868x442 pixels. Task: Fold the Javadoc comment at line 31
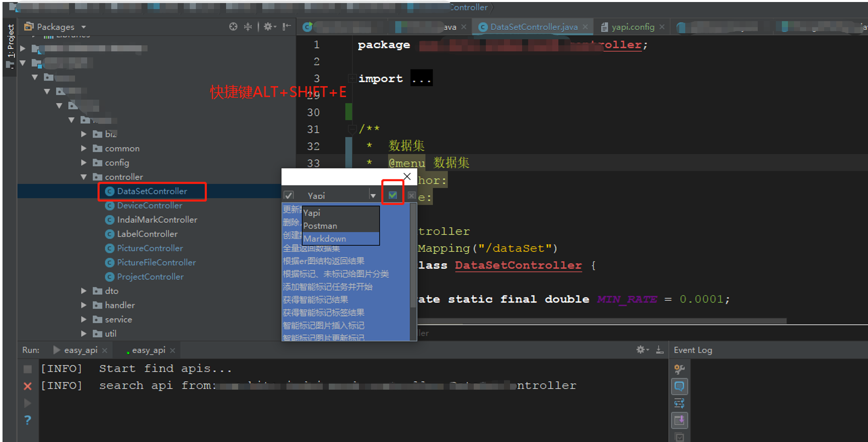tap(352, 129)
